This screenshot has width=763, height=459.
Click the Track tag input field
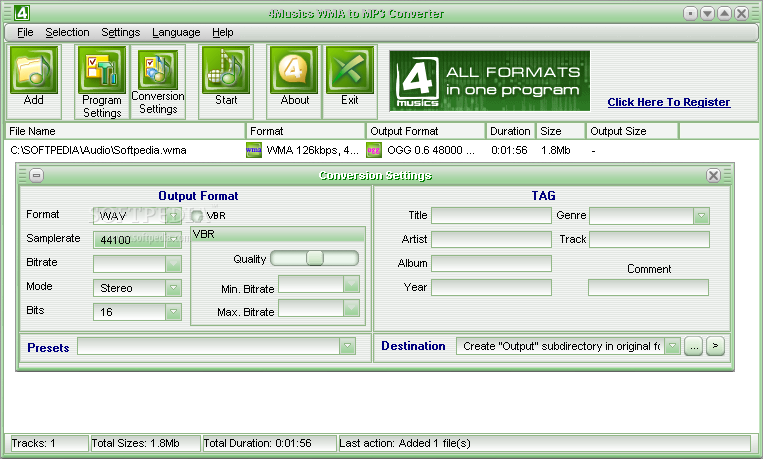pos(649,239)
